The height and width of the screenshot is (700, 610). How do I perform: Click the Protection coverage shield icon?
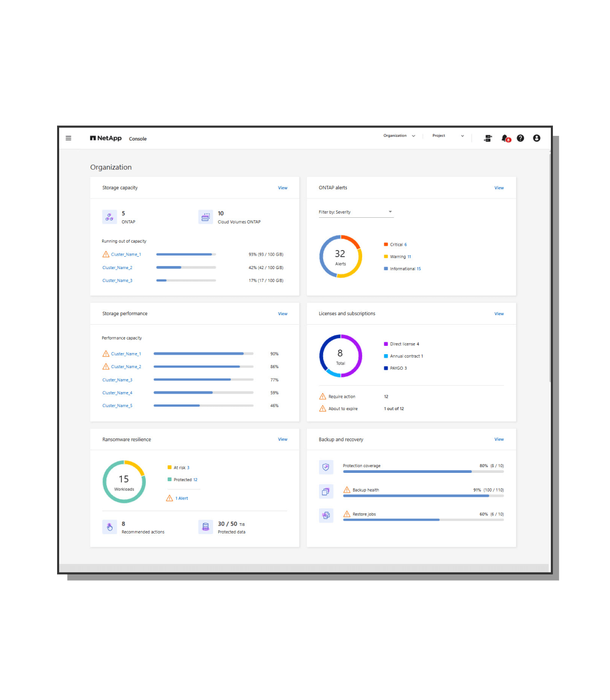pos(326,467)
